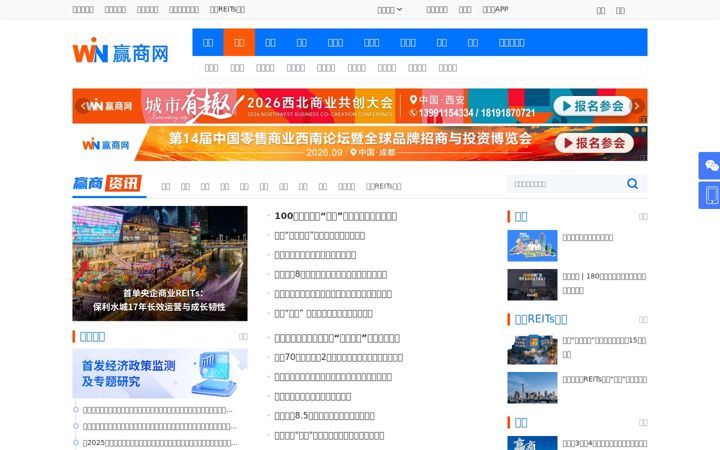Open the APP download link in top bar
720x450 pixels.
(x=495, y=9)
